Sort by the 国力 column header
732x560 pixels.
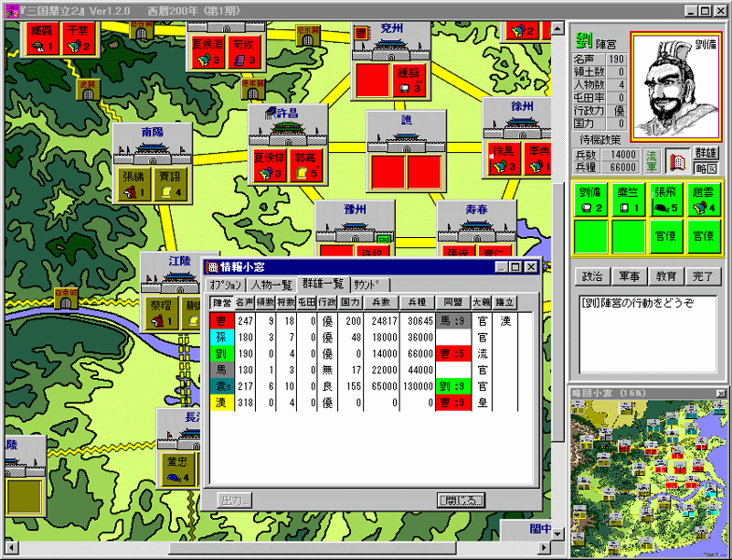[350, 302]
